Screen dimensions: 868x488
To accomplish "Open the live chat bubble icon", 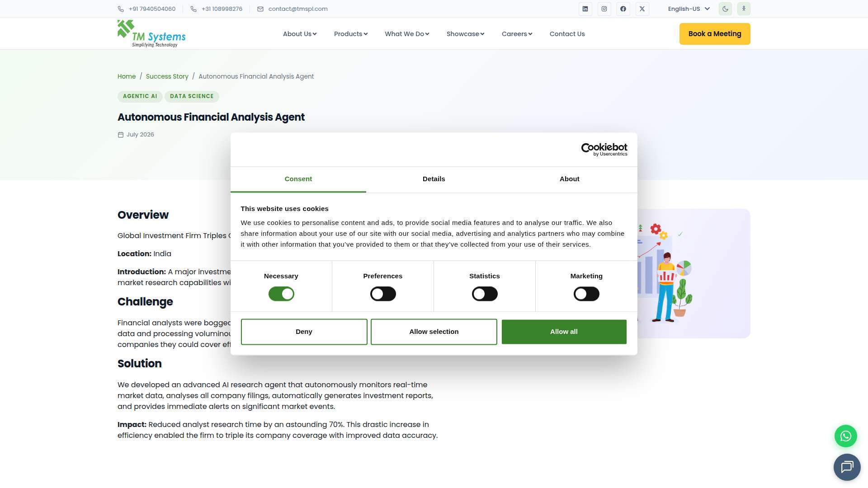I will click(847, 467).
